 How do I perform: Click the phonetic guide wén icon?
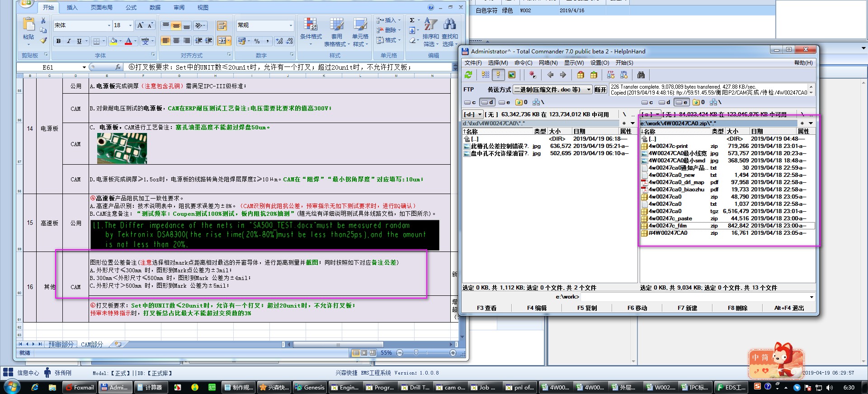click(x=145, y=41)
